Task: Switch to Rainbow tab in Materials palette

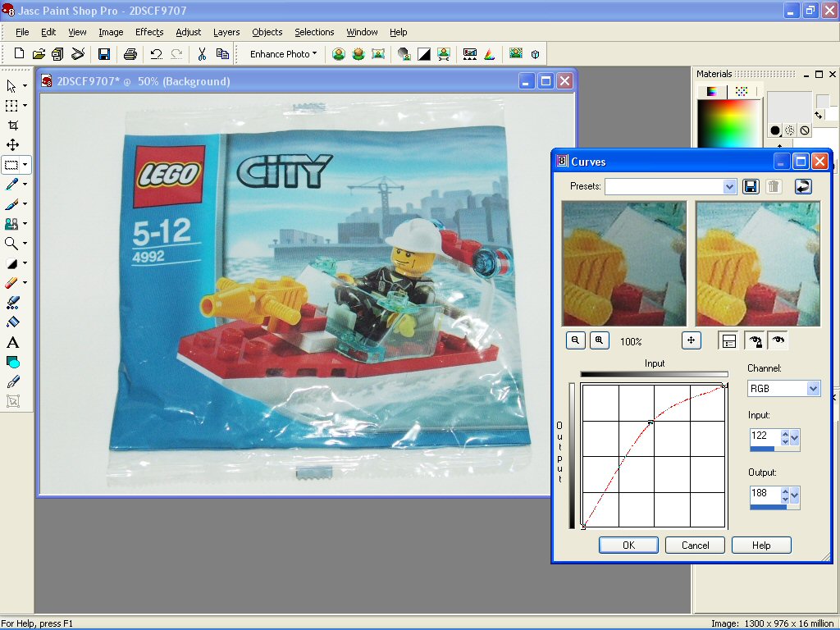Action: (713, 92)
